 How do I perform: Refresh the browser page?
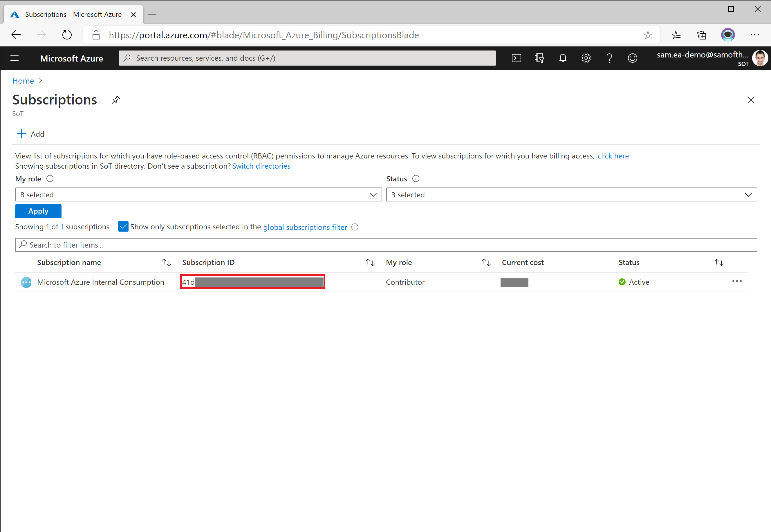tap(67, 35)
